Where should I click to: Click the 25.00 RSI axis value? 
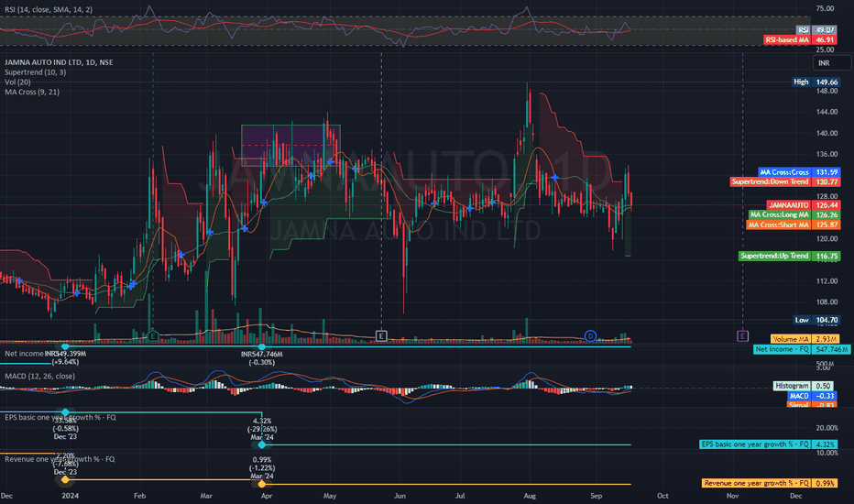825,50
